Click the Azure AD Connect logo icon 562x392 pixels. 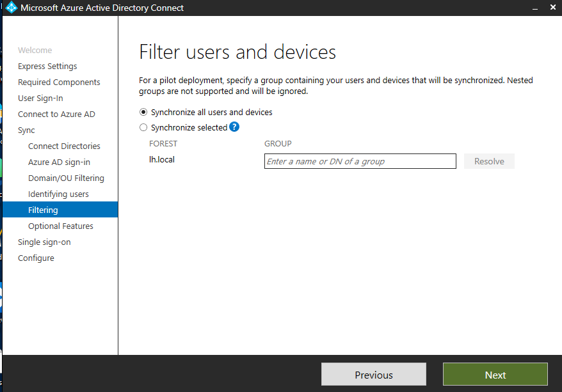pyautogui.click(x=12, y=8)
